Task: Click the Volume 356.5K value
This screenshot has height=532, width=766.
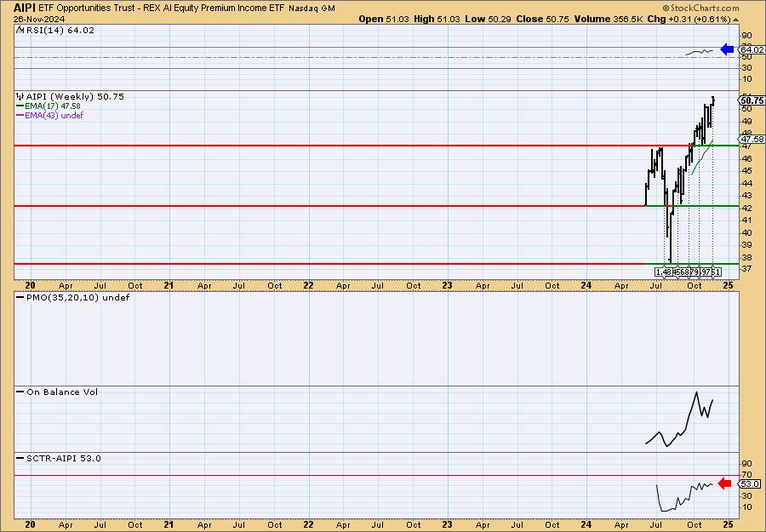Action: (609, 19)
